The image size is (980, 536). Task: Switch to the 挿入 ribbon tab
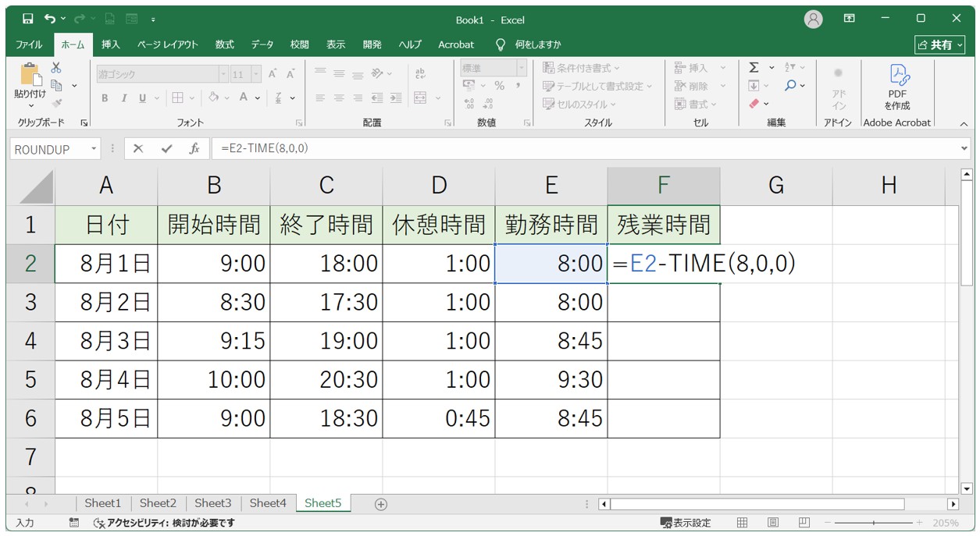tap(111, 44)
